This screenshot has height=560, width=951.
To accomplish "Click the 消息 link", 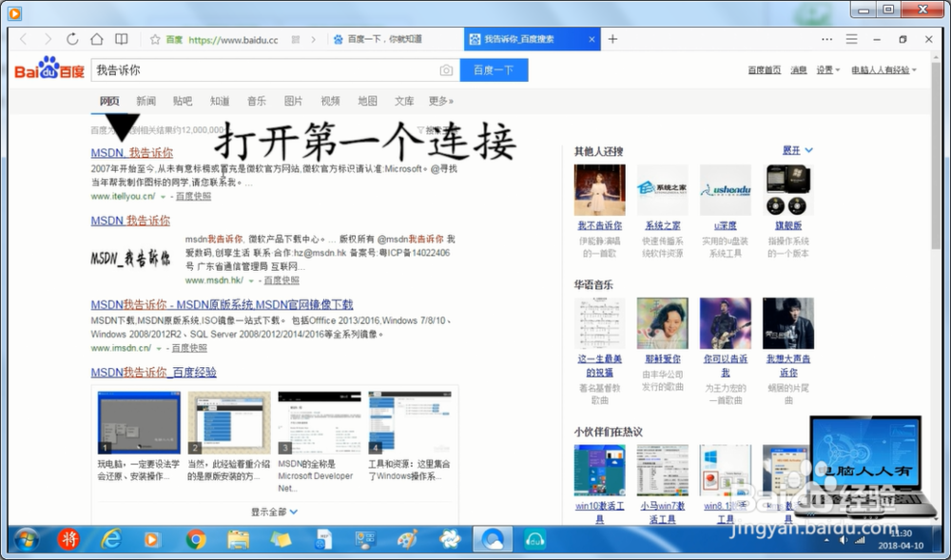I will coord(799,70).
